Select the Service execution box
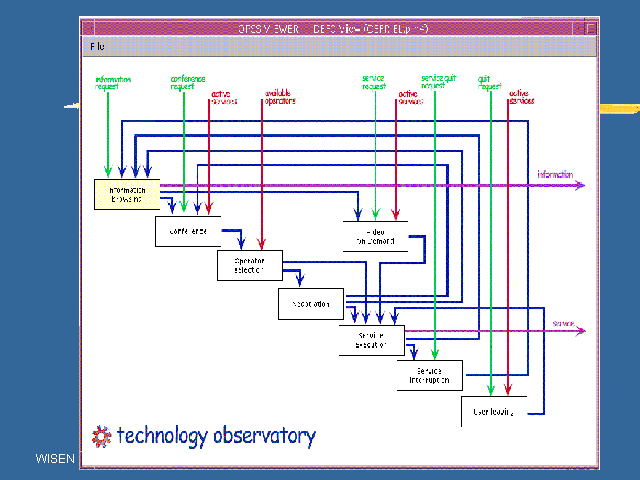640x480 pixels. click(x=371, y=340)
